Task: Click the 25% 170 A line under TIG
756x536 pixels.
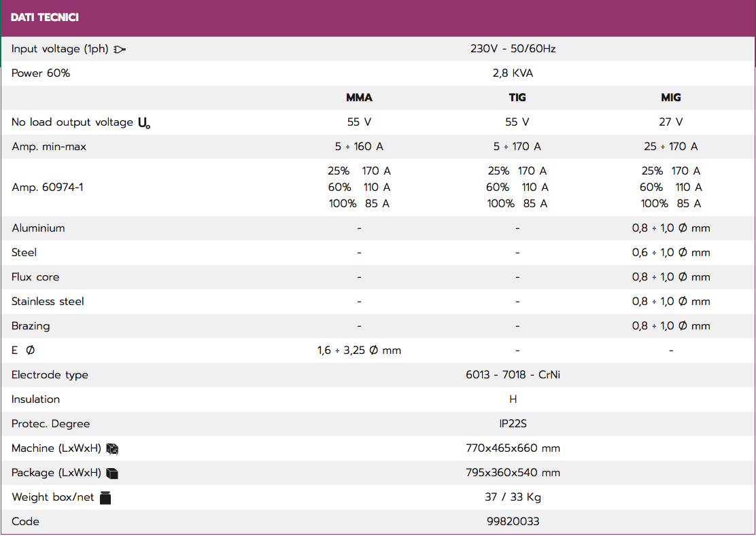Action: pyautogui.click(x=517, y=171)
